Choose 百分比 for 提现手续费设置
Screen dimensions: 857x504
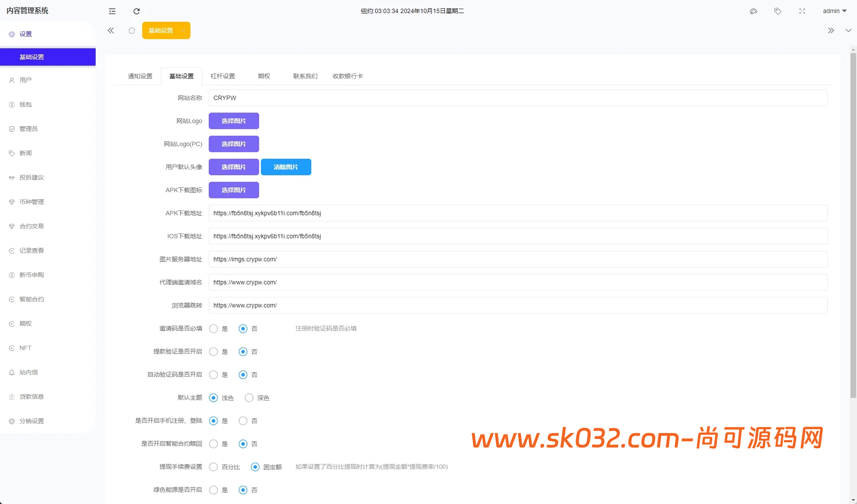(x=213, y=467)
